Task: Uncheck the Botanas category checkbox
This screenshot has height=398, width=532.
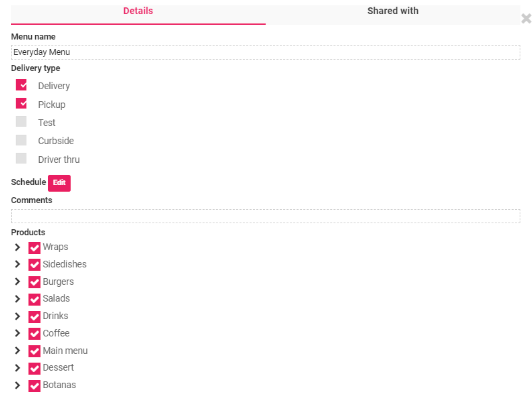Action: pos(34,386)
